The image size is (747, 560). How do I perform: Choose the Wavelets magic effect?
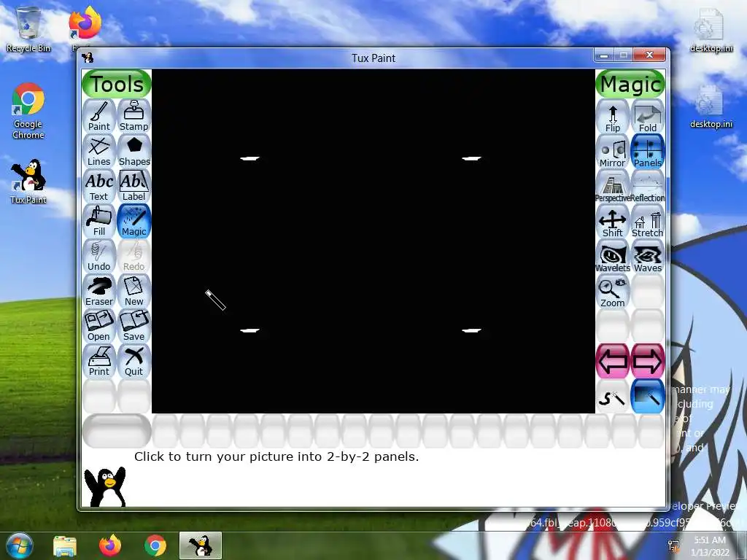coord(613,257)
